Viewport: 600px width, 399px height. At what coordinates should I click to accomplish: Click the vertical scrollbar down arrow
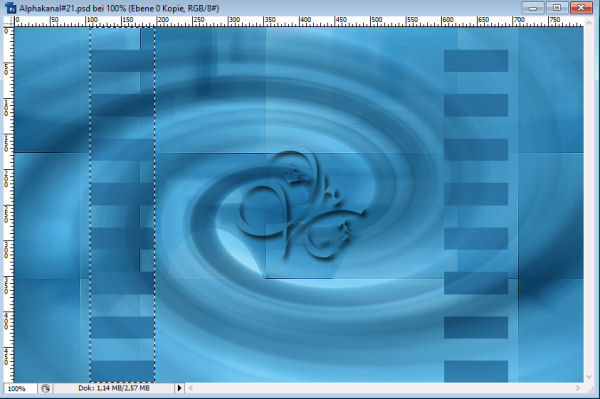(589, 377)
